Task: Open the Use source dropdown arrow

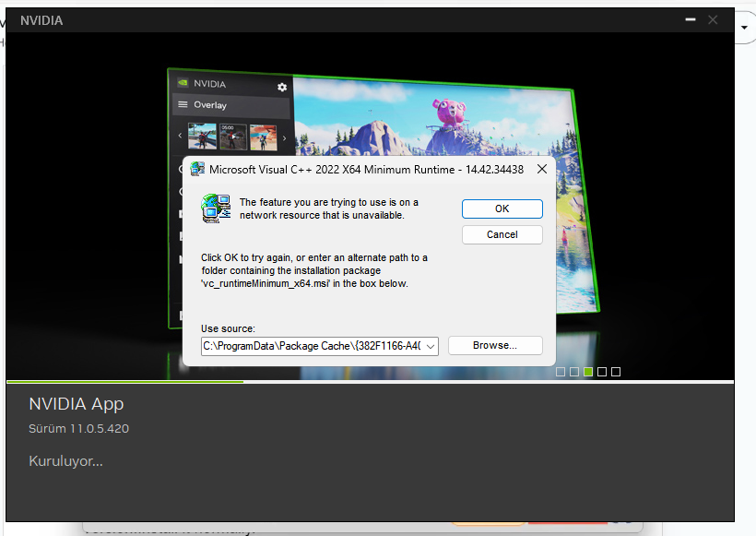Action: pyautogui.click(x=431, y=346)
